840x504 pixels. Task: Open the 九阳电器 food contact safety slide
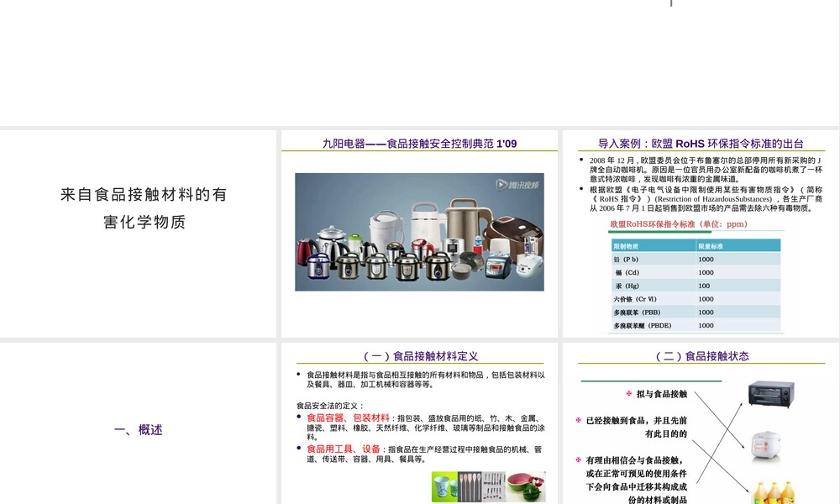coord(419,234)
